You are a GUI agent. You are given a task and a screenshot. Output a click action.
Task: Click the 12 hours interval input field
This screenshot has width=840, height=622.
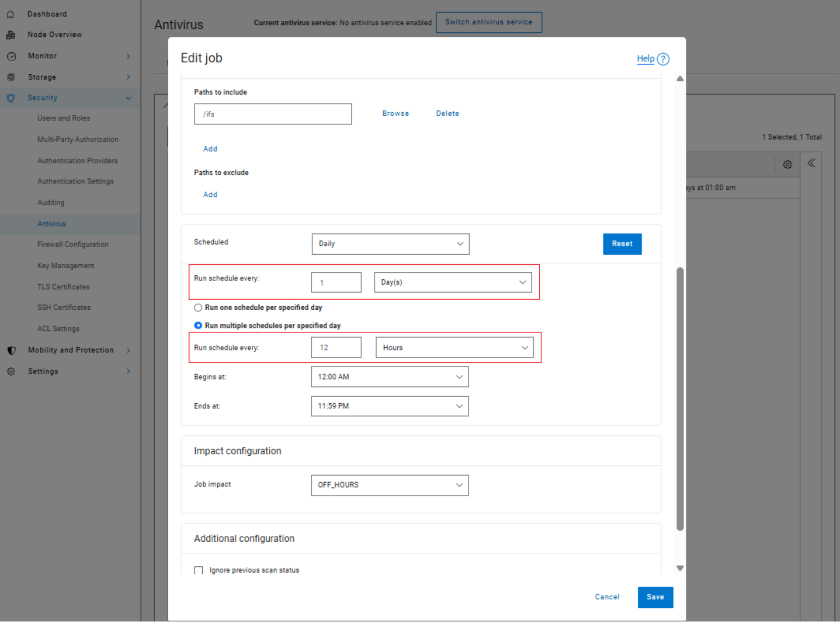click(x=336, y=348)
